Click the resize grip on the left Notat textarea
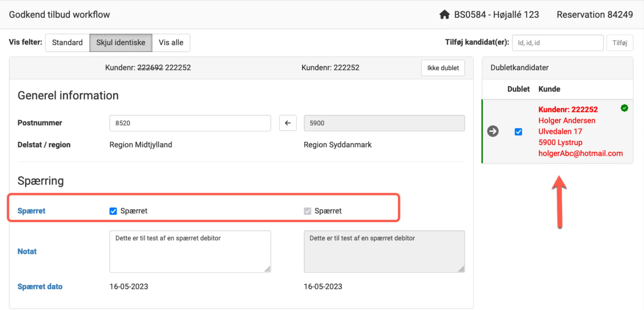Image resolution: width=644 pixels, height=310 pixels. point(268,269)
